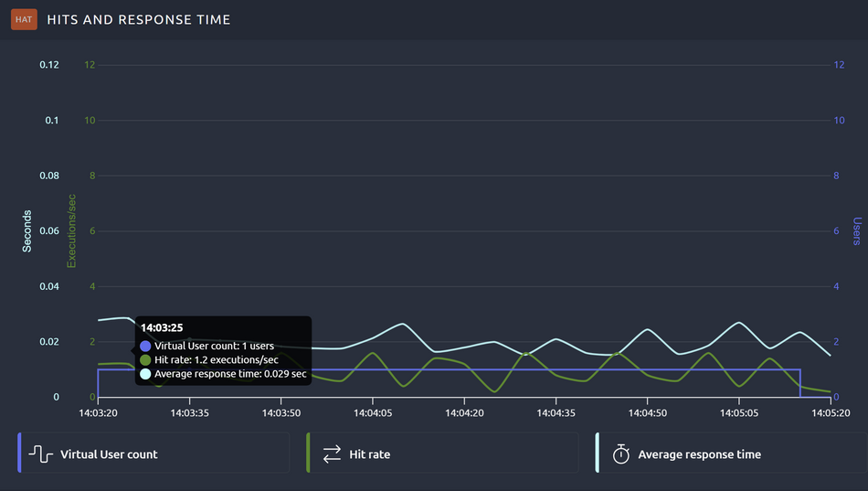Click the light blue Average response time tooltip dot

(146, 374)
